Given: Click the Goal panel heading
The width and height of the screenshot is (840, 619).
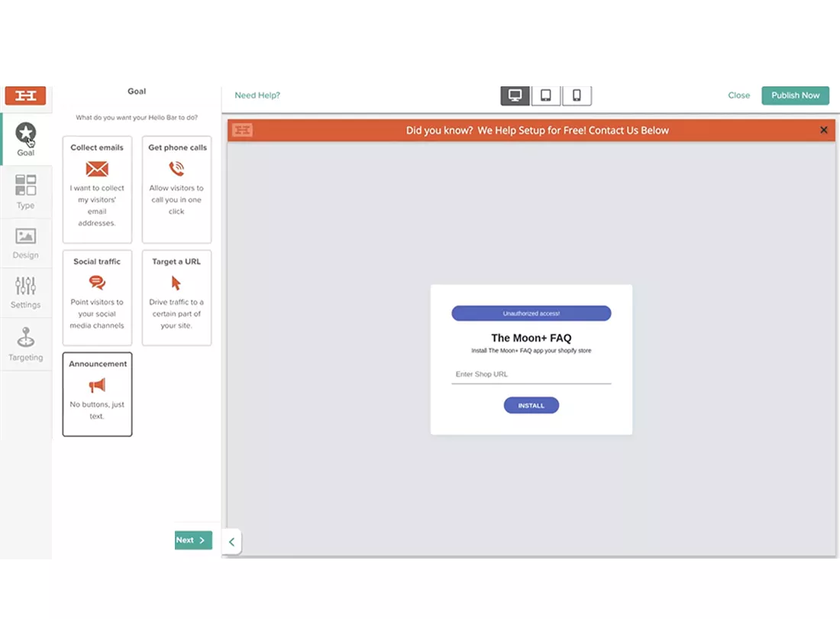Looking at the screenshot, I should pos(137,91).
